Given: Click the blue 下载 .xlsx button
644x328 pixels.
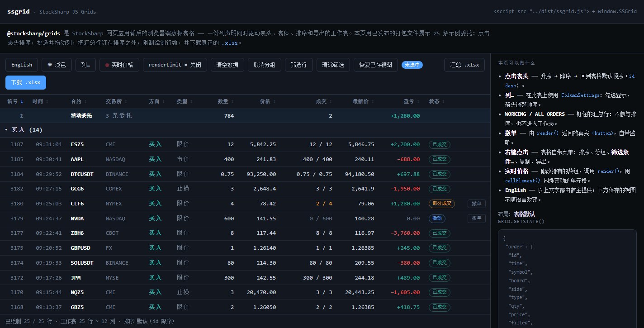Looking at the screenshot, I should coord(26,82).
